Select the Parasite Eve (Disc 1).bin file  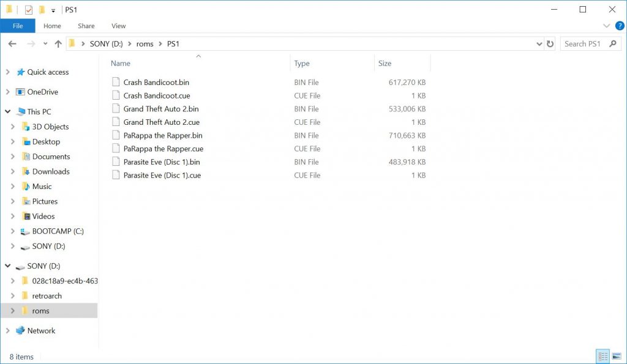click(162, 162)
